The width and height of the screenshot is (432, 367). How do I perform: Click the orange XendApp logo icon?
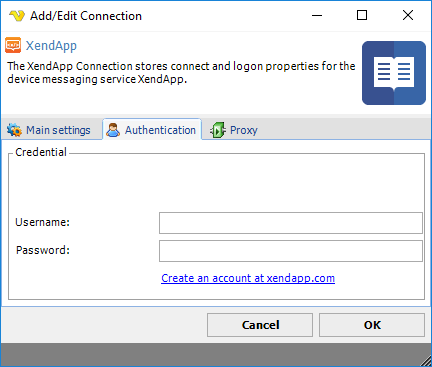coord(13,45)
